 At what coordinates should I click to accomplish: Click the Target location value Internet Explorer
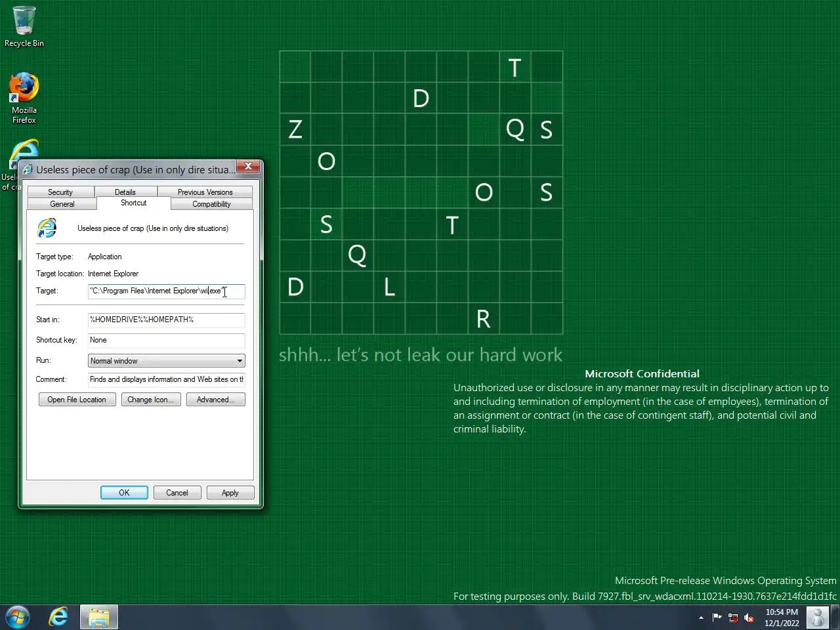[113, 274]
